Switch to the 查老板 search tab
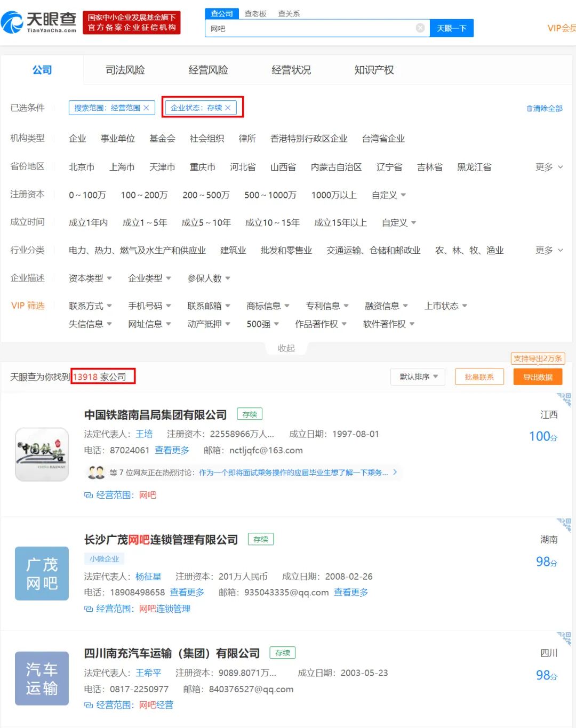The height and width of the screenshot is (728, 576). click(x=257, y=13)
